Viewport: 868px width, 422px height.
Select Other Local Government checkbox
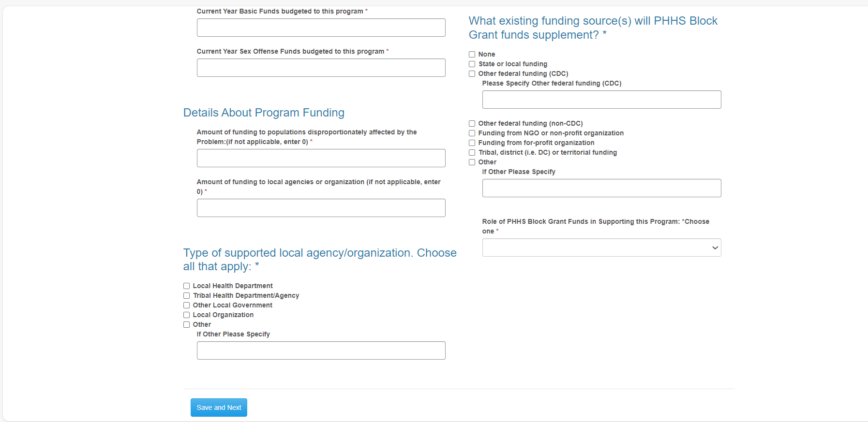point(186,306)
